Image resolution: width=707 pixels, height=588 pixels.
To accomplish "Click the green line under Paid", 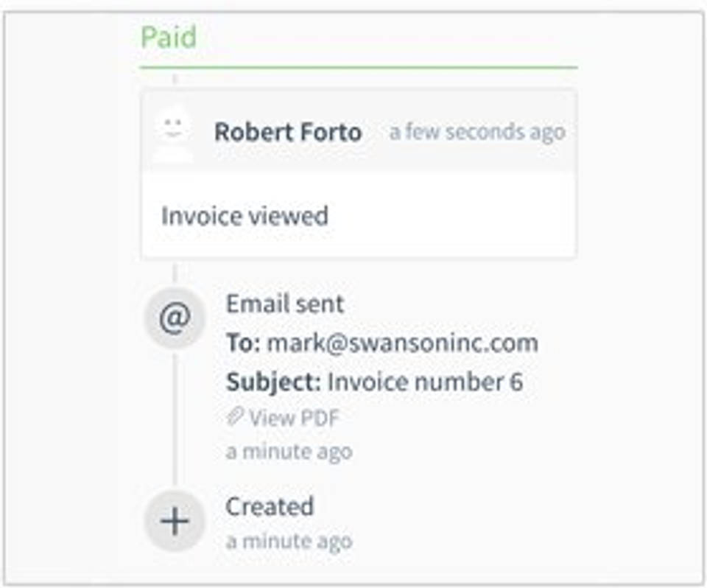I will [358, 67].
